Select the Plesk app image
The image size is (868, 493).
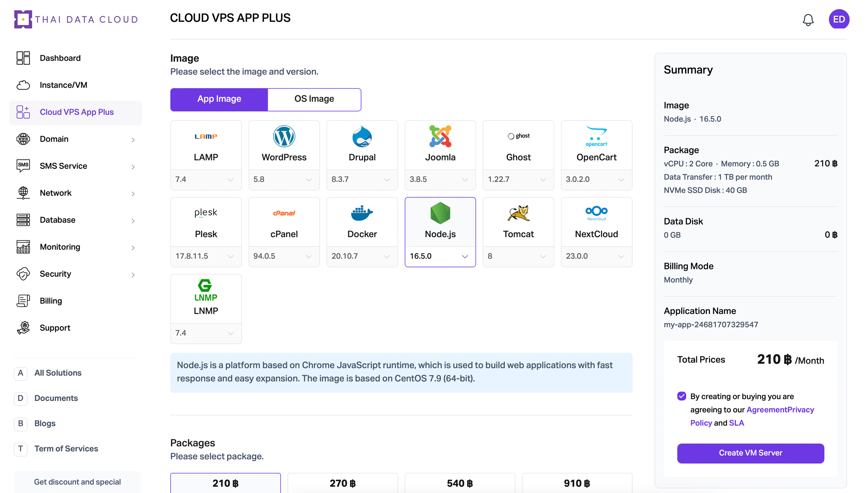pos(206,222)
